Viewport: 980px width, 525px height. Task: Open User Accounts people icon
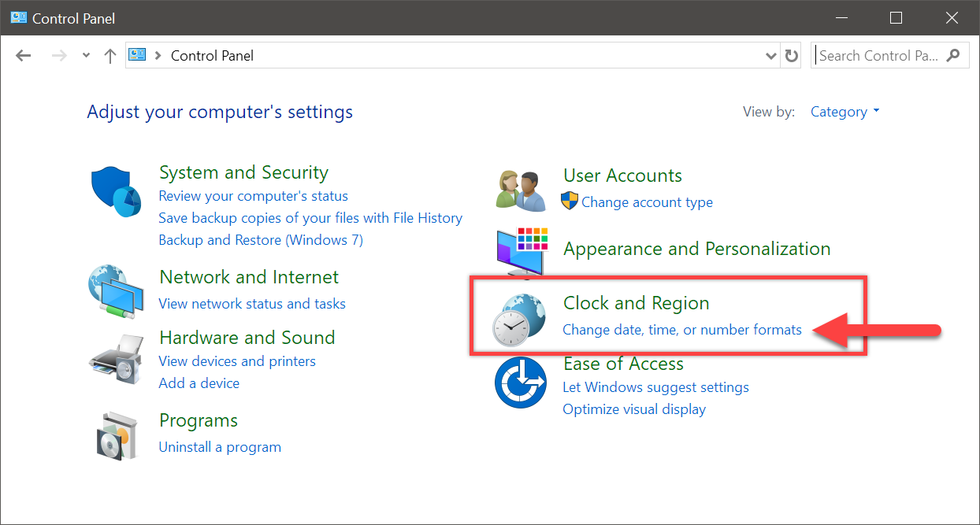tap(521, 190)
